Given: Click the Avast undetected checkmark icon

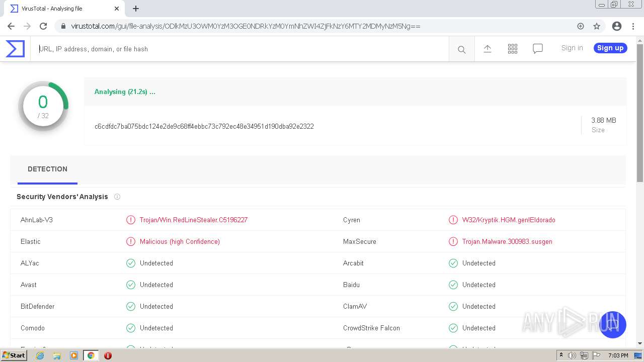Looking at the screenshot, I should 131,285.
